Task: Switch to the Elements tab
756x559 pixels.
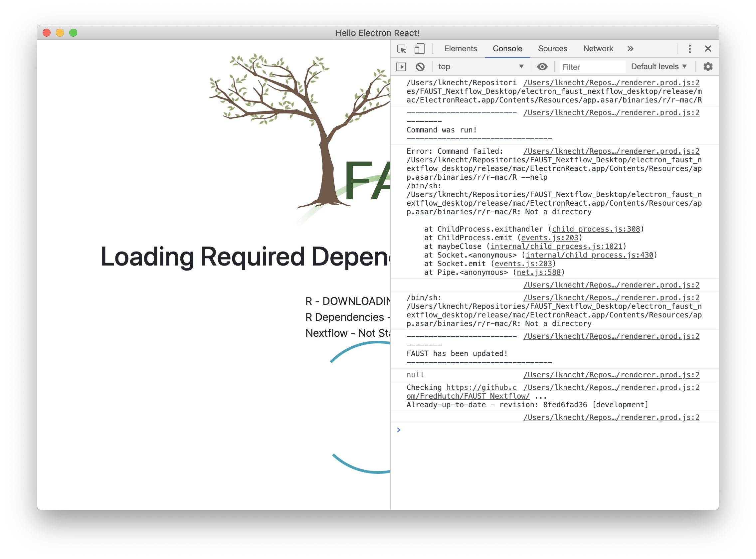Action: coord(460,49)
